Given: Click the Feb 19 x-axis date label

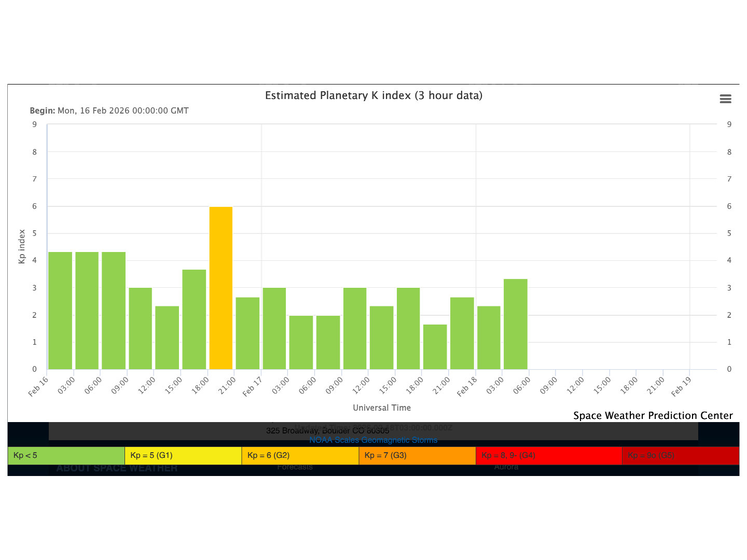Looking at the screenshot, I should tap(681, 387).
